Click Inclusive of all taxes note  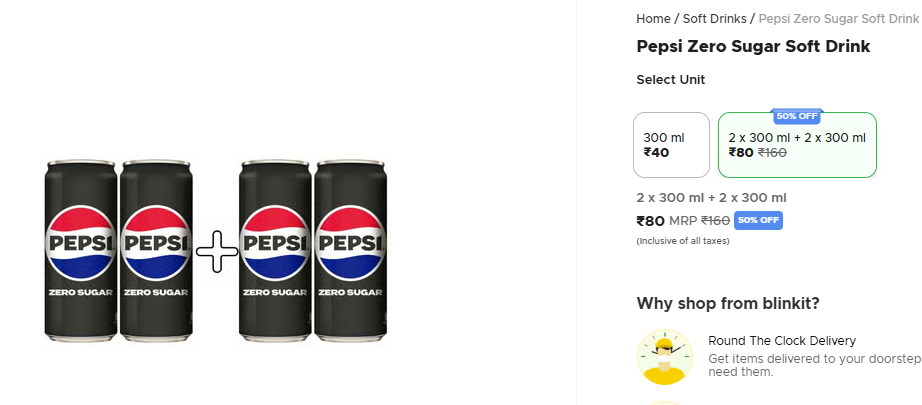(683, 241)
